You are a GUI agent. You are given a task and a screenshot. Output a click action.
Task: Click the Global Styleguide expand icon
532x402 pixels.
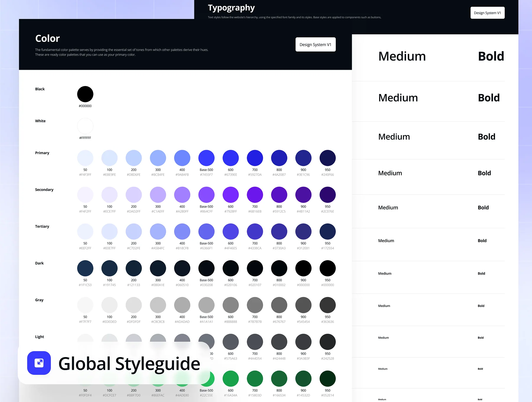(39, 363)
